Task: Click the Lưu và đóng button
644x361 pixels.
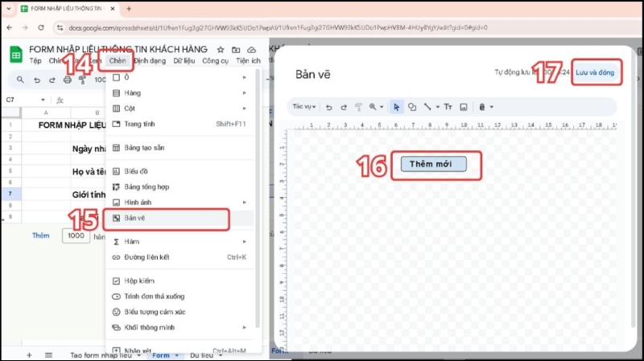Action: 595,72
